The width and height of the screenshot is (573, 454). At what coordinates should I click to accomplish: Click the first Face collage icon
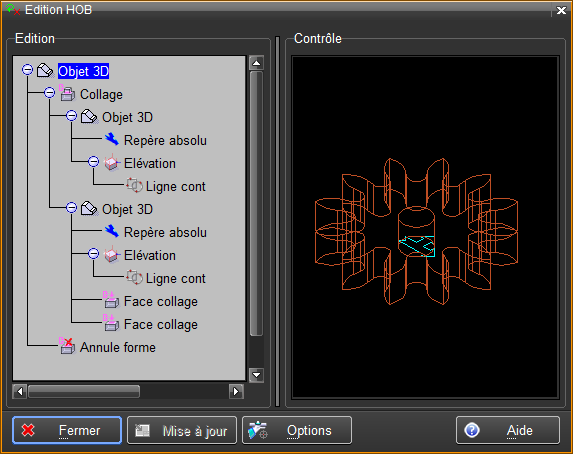[x=111, y=301]
